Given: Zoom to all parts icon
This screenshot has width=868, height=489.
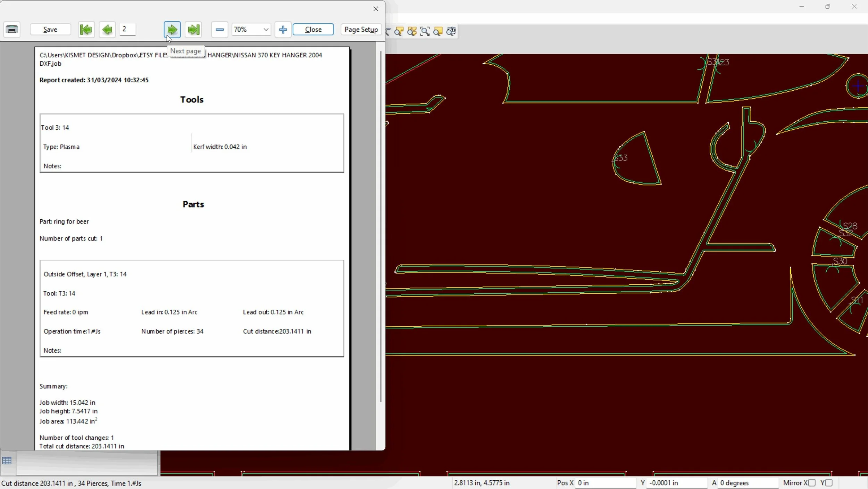Looking at the screenshot, I should pos(412,32).
